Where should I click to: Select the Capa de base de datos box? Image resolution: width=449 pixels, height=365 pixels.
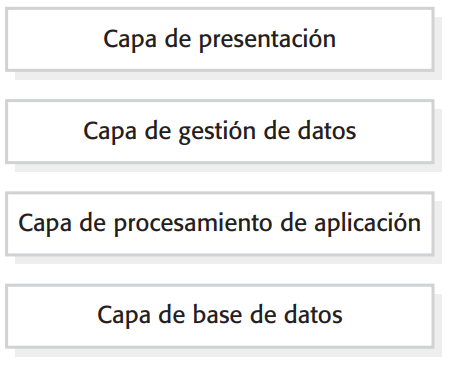(220, 316)
